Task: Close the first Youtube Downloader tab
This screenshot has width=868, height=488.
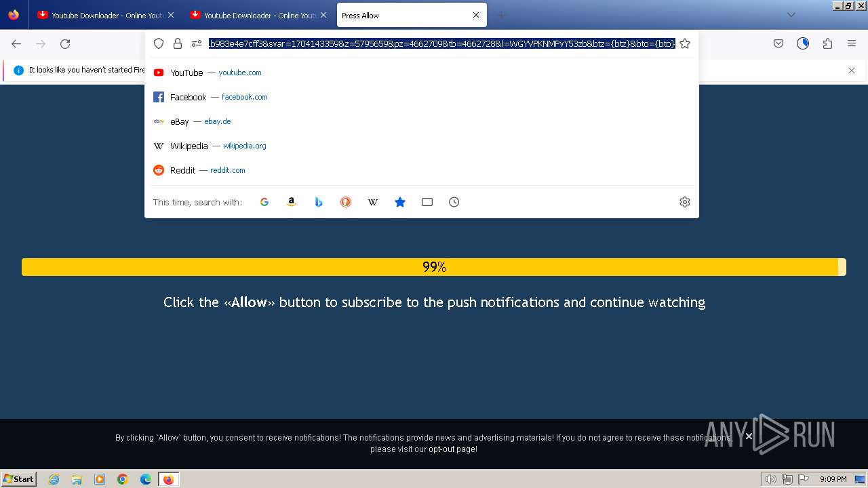Action: pos(170,15)
